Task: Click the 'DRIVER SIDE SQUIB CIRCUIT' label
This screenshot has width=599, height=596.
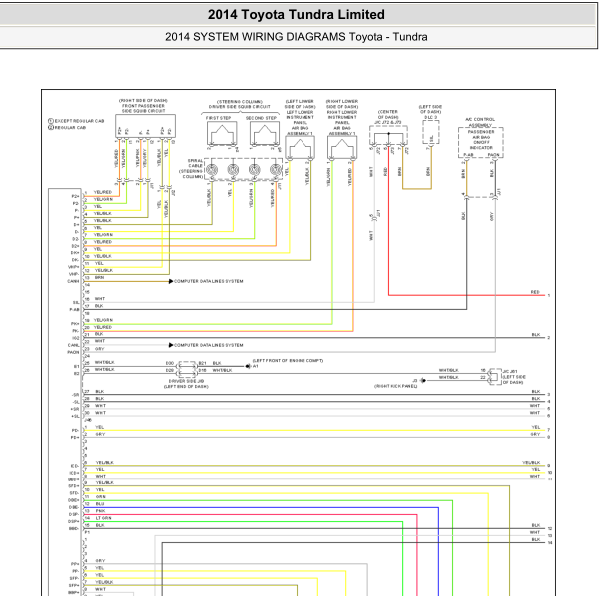Action: tap(240, 107)
